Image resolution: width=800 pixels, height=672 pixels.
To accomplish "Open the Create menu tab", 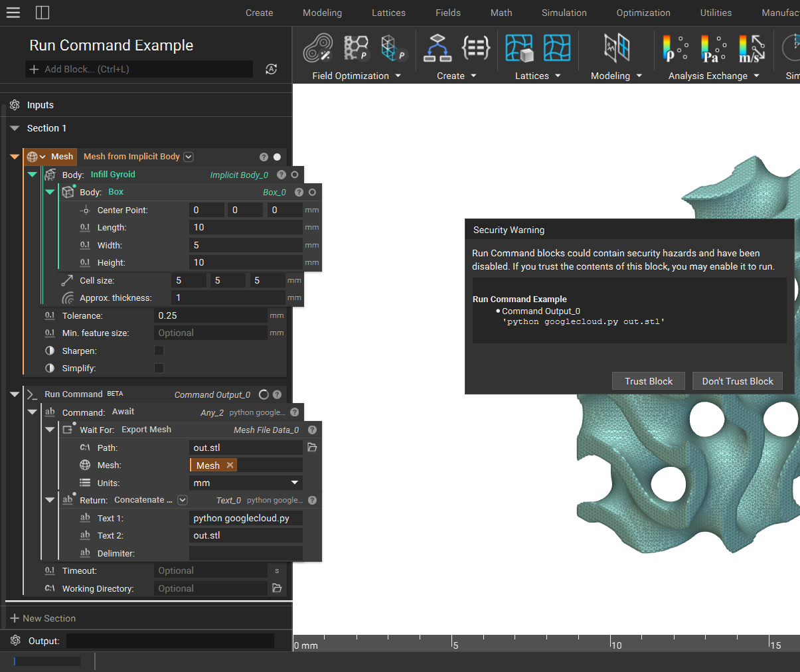I will [259, 13].
